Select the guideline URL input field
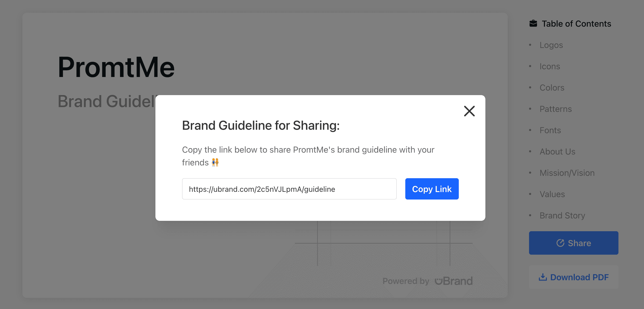 289,189
